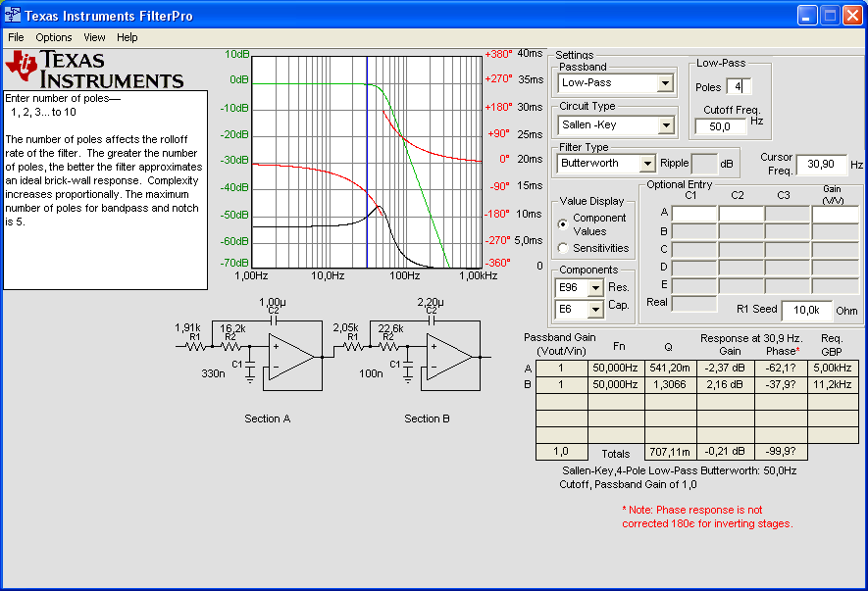The image size is (868, 591).
Task: Click Optional Entry row A C2 field
Action: click(x=740, y=214)
